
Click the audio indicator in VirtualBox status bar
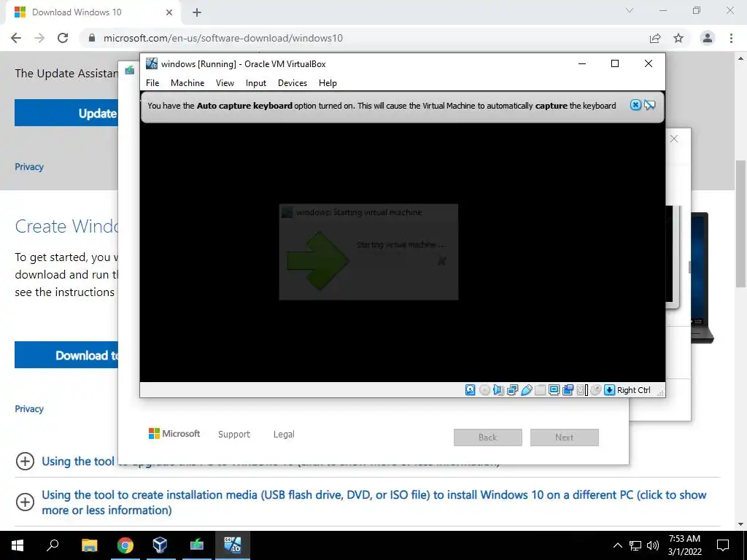(x=498, y=390)
